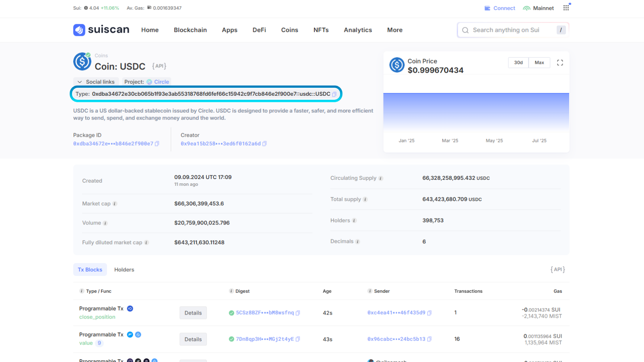Open digest 7Dn8qp3H...MGj2t4yE
Image resolution: width=644 pixels, height=362 pixels.
(x=265, y=339)
